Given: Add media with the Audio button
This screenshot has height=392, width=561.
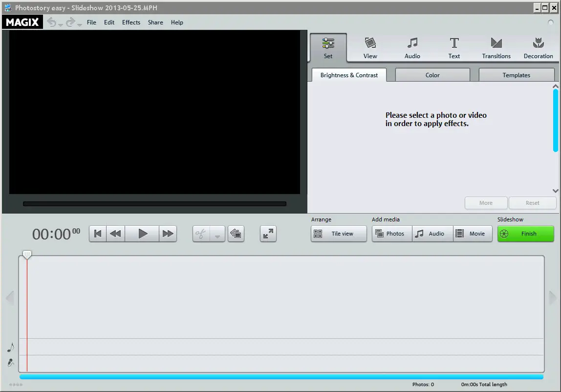Looking at the screenshot, I should [433, 234].
